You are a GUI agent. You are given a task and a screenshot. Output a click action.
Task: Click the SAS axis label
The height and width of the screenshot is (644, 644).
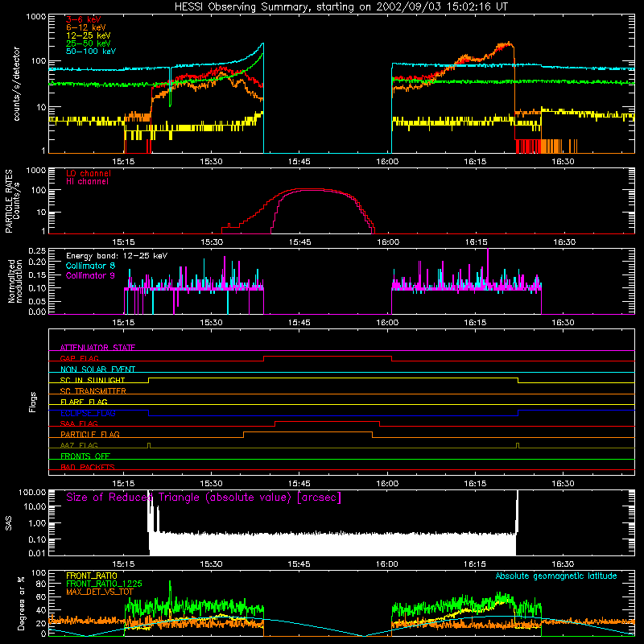9,522
